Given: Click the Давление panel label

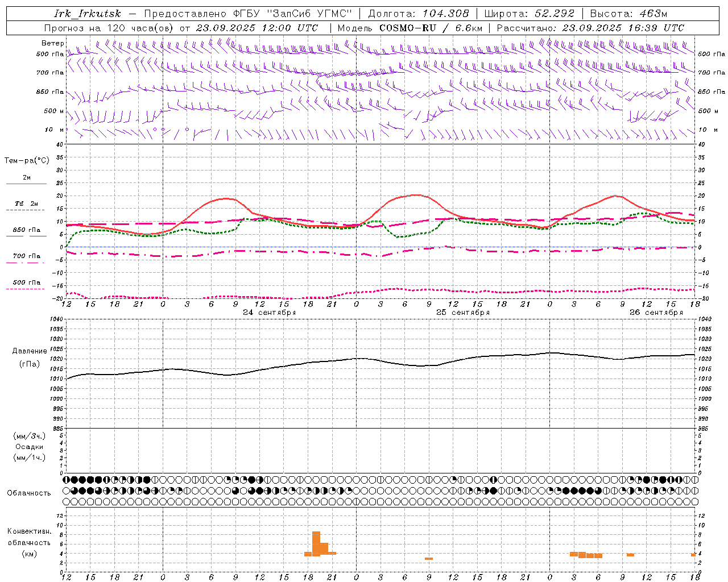Looking at the screenshot, I should coord(30,351).
